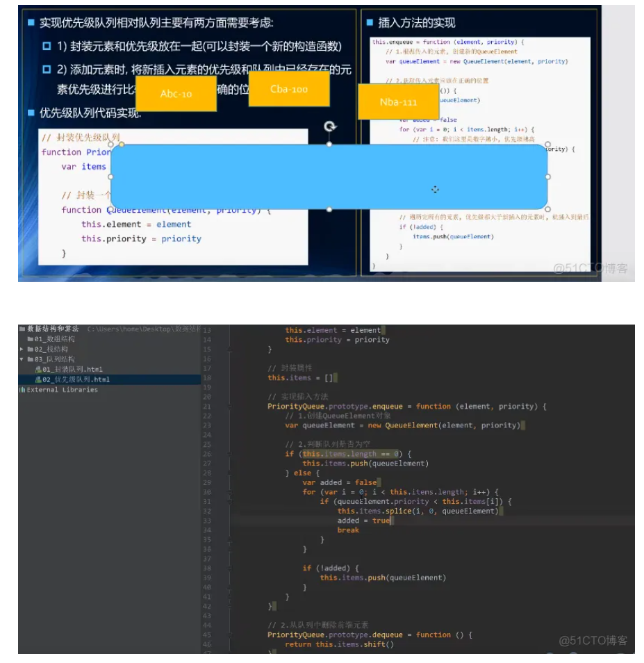This screenshot has width=644, height=663.
Task: Select the yellow adjustment handle of blue shape
Action: [x=122, y=145]
